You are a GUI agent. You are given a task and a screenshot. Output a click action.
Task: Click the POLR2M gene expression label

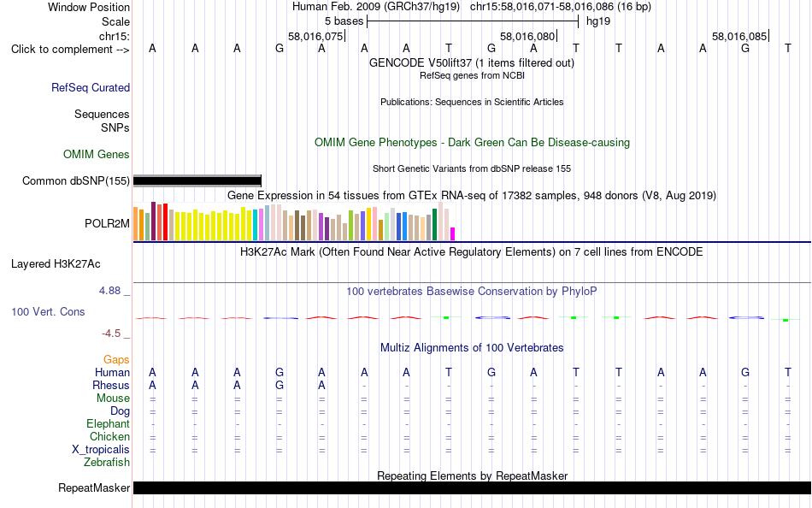tap(107, 223)
